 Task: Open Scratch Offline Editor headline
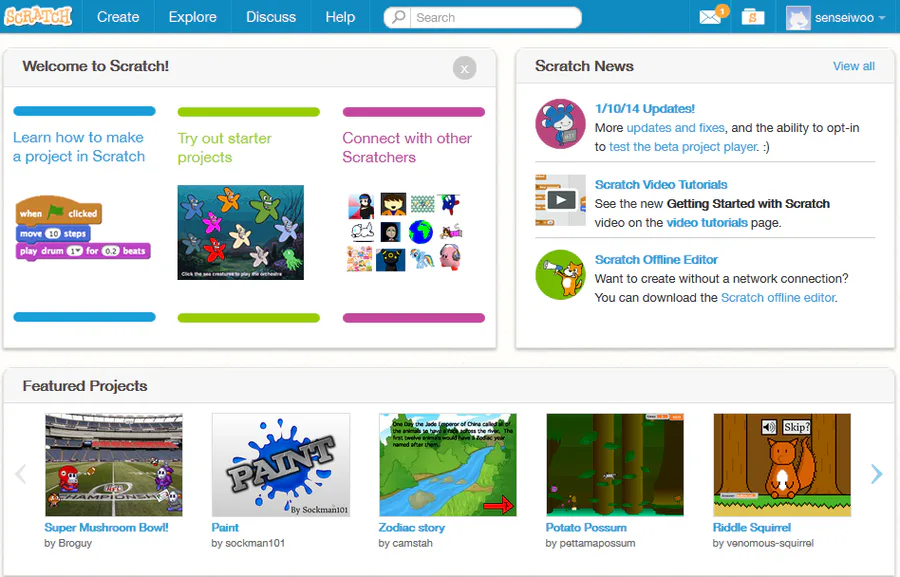pos(656,260)
